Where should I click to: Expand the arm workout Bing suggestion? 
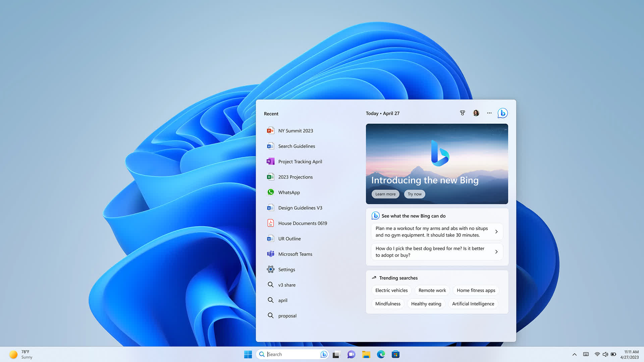coord(496,231)
